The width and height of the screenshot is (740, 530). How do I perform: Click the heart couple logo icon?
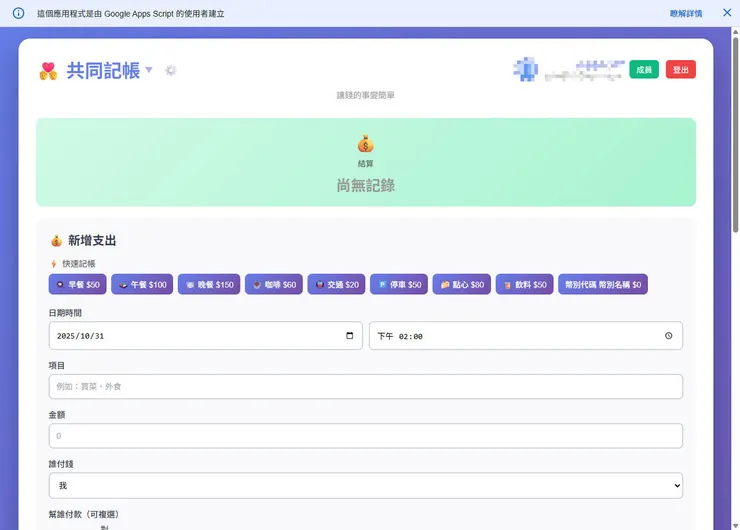(48, 71)
